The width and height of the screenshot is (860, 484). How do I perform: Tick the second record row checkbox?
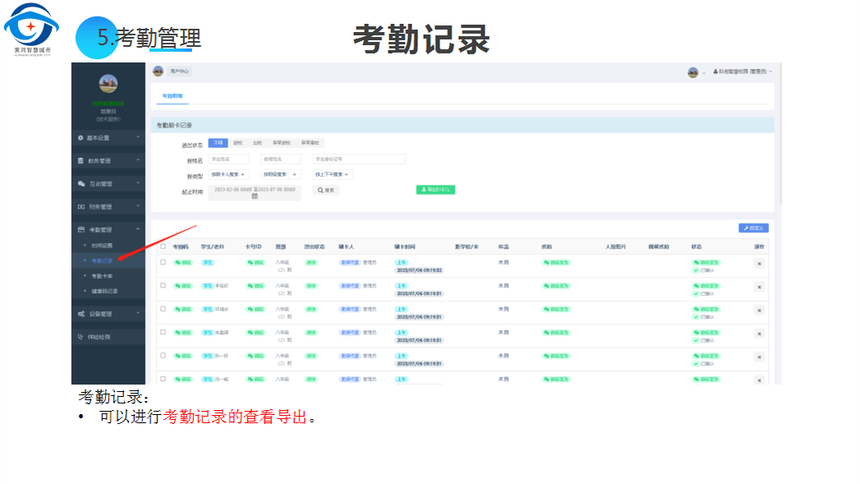163,286
